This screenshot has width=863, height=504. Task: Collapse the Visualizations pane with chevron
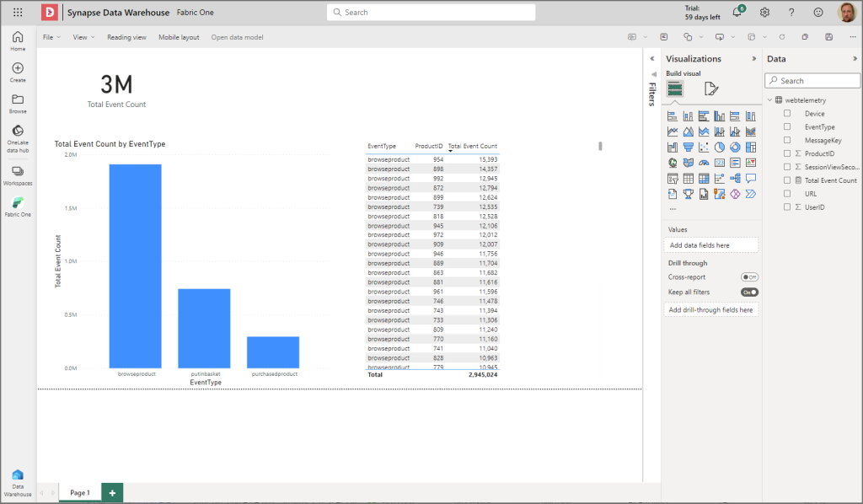754,58
